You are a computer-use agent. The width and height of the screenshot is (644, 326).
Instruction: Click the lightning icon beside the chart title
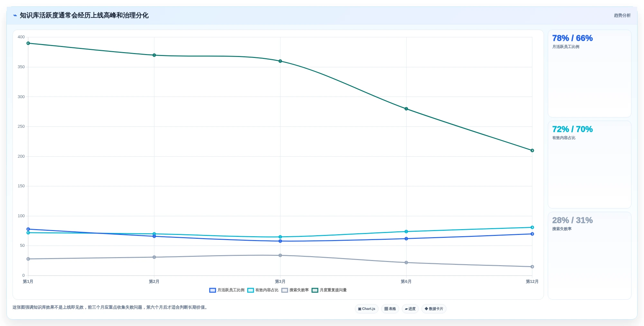(15, 15)
